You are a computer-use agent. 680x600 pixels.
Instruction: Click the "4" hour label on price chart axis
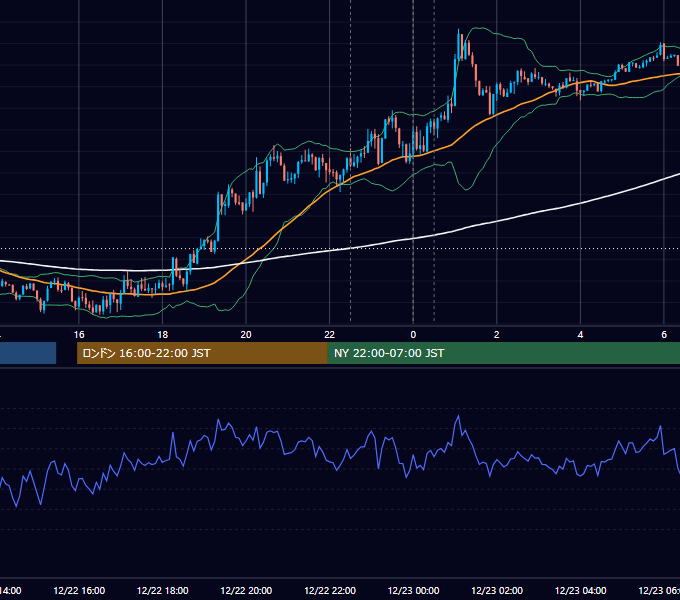pyautogui.click(x=580, y=335)
